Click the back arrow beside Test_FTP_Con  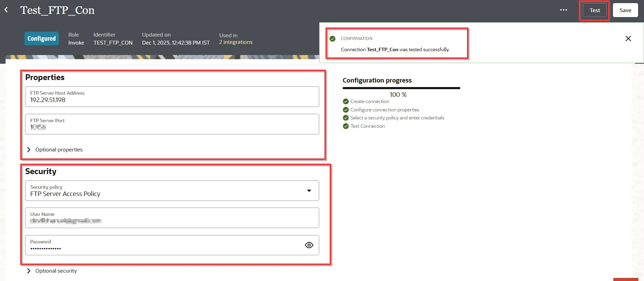click(6, 10)
